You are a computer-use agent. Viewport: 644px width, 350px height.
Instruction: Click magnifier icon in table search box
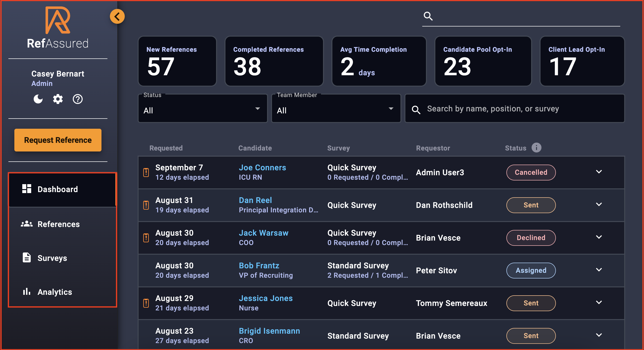tap(416, 109)
